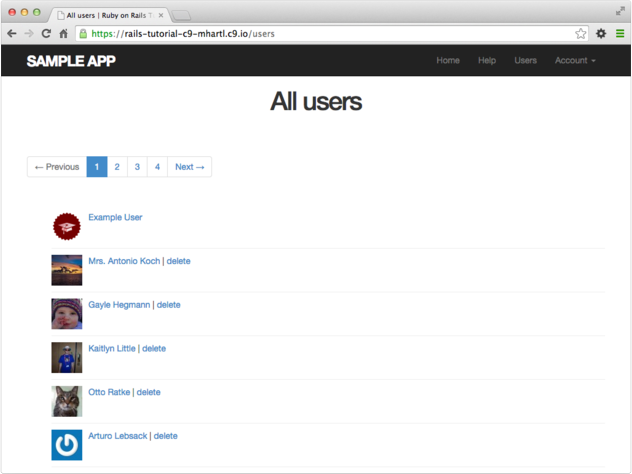Image resolution: width=632 pixels, height=474 pixels.
Task: Open the Chrome hamburger menu
Action: [620, 33]
